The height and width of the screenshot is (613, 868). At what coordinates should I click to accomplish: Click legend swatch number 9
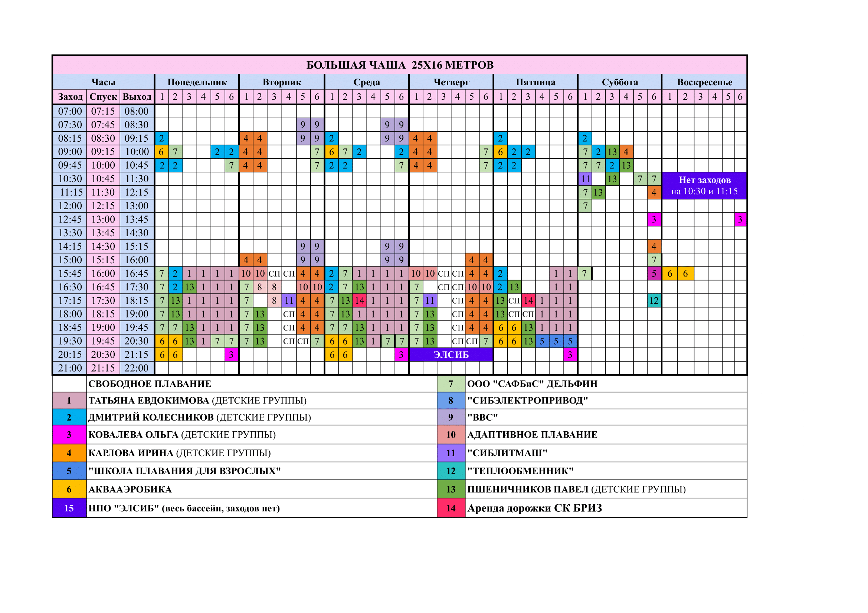coord(451,417)
